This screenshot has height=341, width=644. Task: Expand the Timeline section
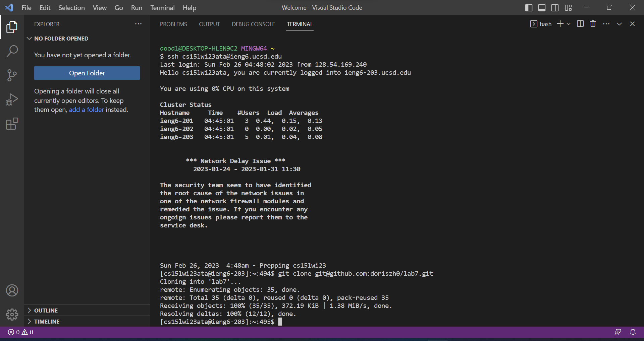tap(47, 321)
